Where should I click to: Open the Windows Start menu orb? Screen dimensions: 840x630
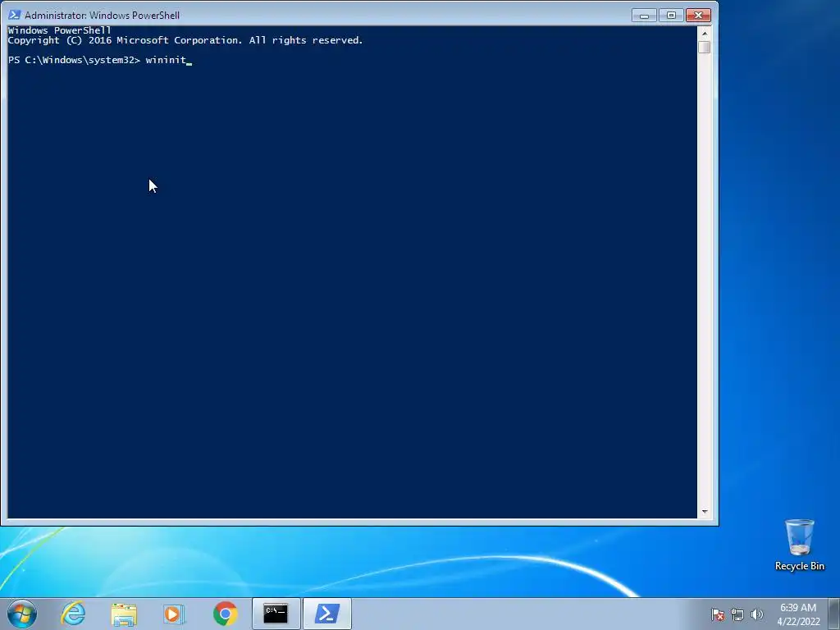tap(22, 614)
